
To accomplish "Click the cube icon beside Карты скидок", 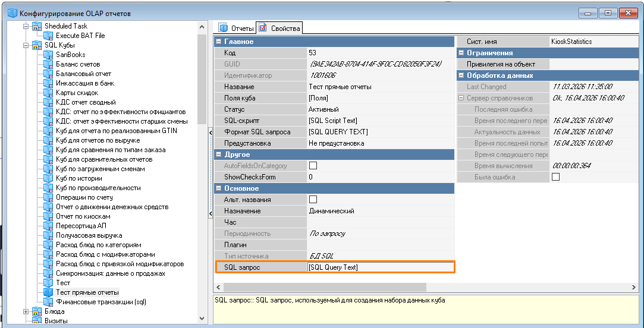I will [48, 93].
